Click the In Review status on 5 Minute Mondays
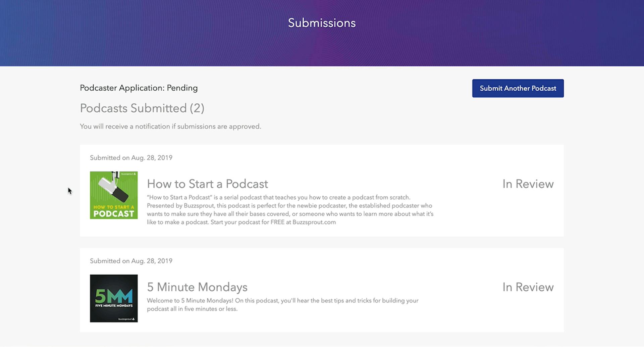The width and height of the screenshot is (644, 347). (x=527, y=287)
